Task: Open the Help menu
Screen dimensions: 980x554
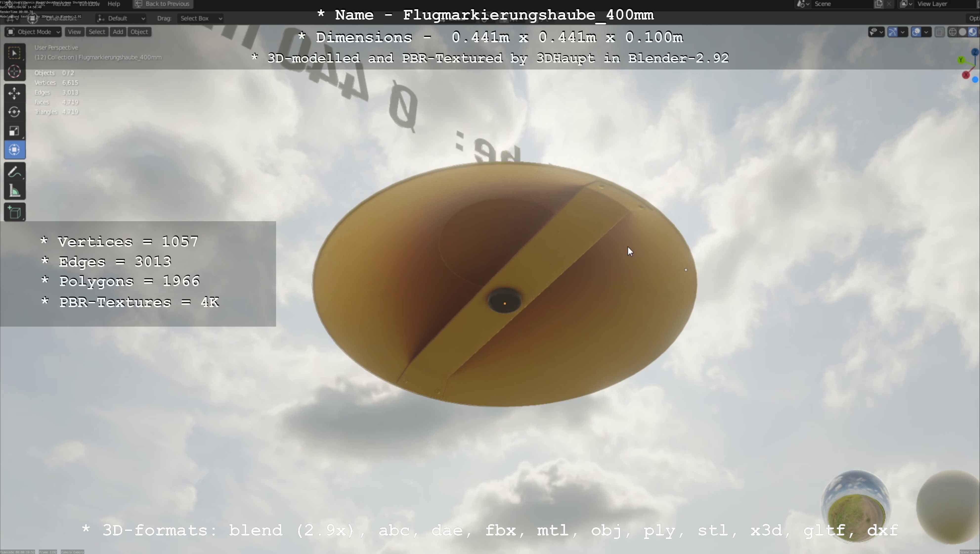Action: (x=114, y=4)
